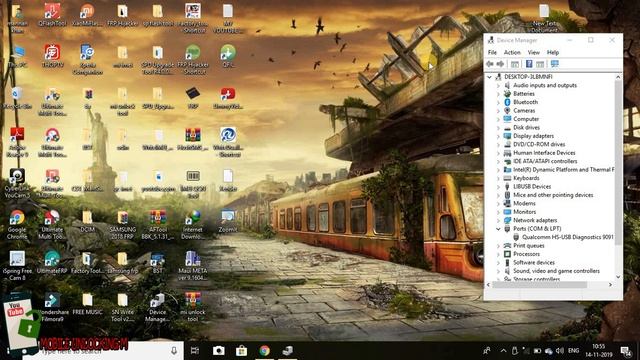The image size is (640, 360).
Task: Open the FREE MUSIC desktop folder
Action: coord(87,304)
